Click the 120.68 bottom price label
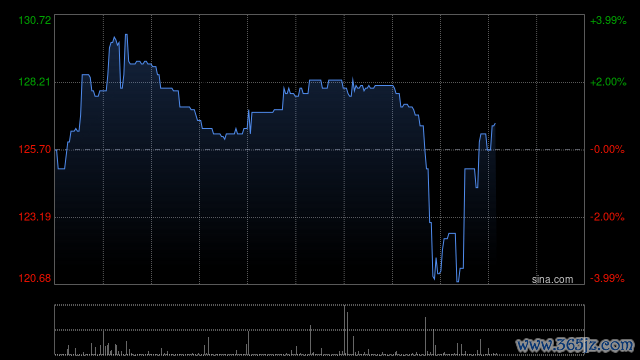Viewport: 640px width, 360px height. 35,278
